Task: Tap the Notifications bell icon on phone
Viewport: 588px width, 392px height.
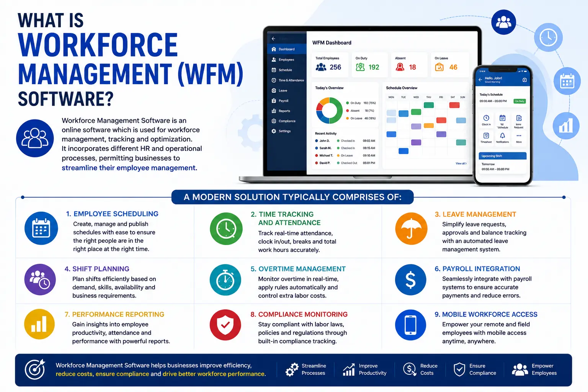Action: pyautogui.click(x=503, y=136)
